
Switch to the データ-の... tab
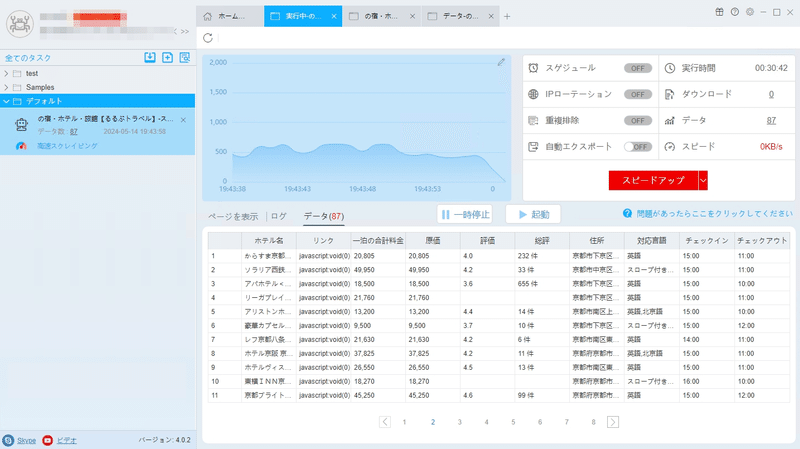[x=460, y=16]
